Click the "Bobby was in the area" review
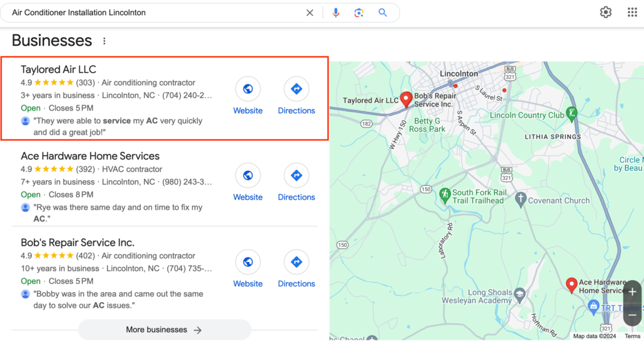This screenshot has height=341, width=644. pos(118,300)
